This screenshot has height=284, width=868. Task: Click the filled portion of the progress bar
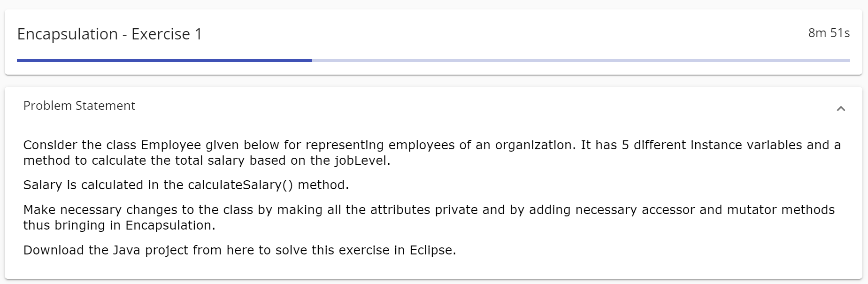pos(164,60)
